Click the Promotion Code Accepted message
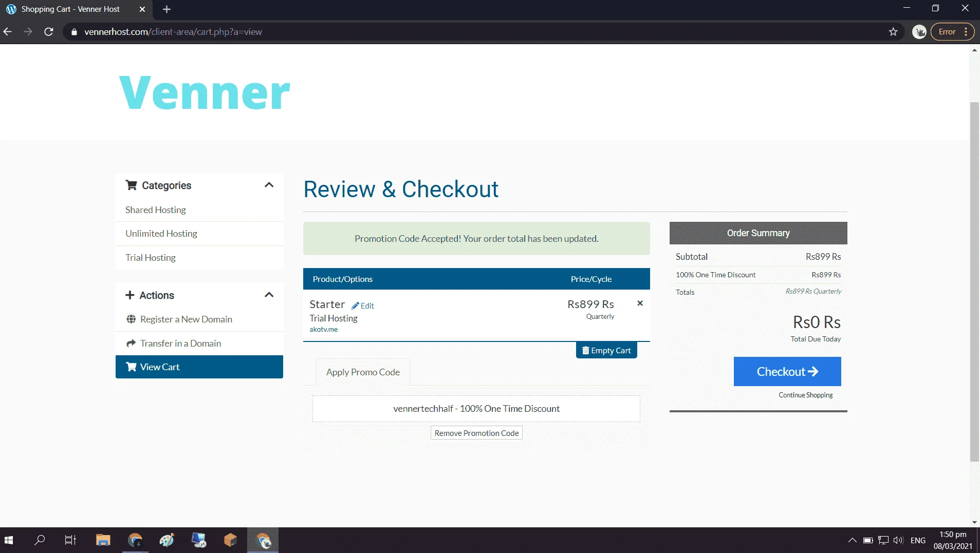The height and width of the screenshot is (553, 980). 476,238
